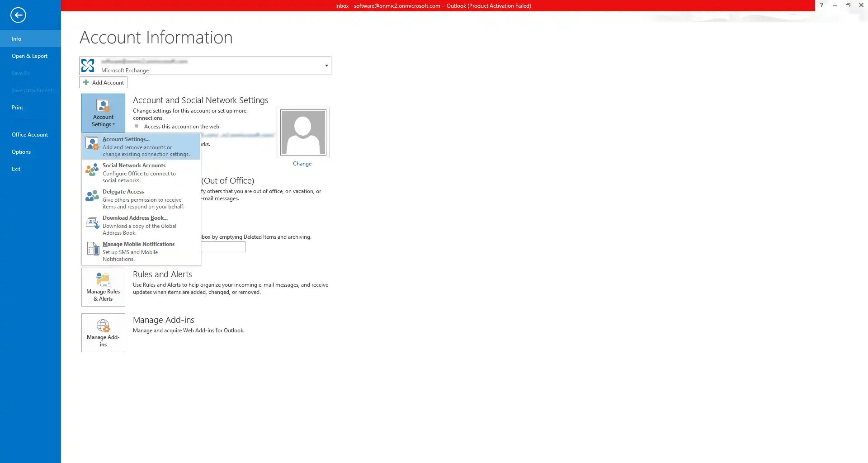
Task: Choose Download Address Book... entry
Action: [x=141, y=225]
